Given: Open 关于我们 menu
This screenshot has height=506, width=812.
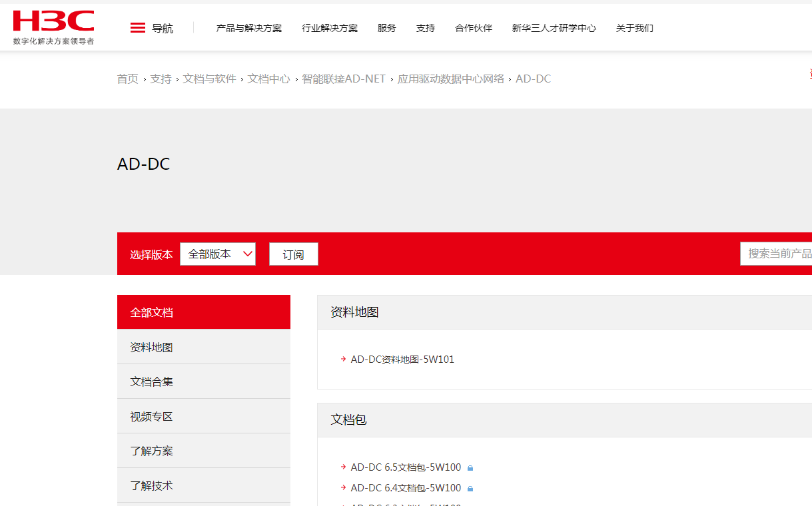Looking at the screenshot, I should pos(635,28).
